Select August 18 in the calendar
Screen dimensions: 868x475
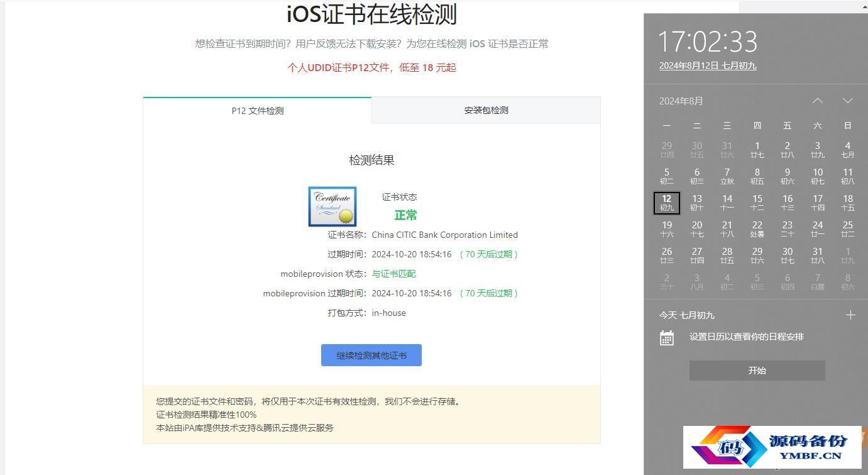pos(847,203)
